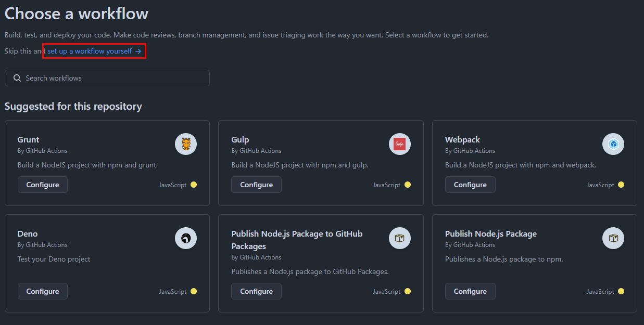This screenshot has width=644, height=325.
Task: Click the Deno workflow logo icon
Action: point(186,238)
